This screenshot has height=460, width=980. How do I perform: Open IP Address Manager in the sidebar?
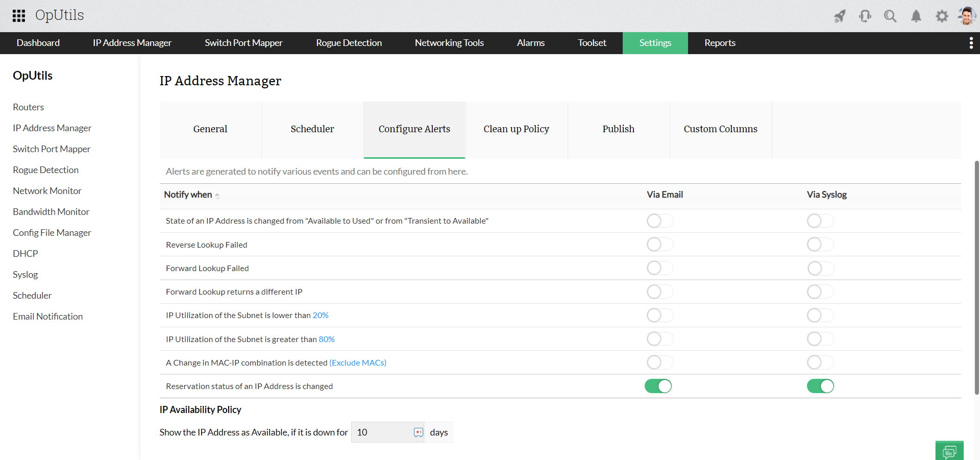pyautogui.click(x=52, y=128)
